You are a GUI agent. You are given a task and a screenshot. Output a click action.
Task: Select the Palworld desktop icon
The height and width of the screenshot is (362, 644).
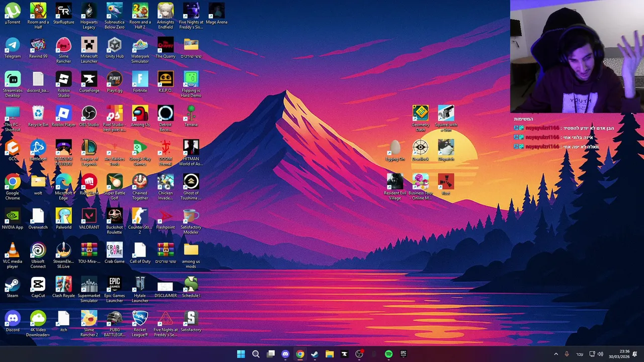(63, 219)
